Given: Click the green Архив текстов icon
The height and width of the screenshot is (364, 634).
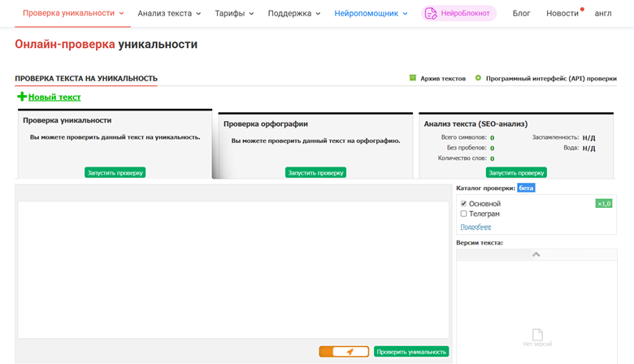Looking at the screenshot, I should [412, 77].
